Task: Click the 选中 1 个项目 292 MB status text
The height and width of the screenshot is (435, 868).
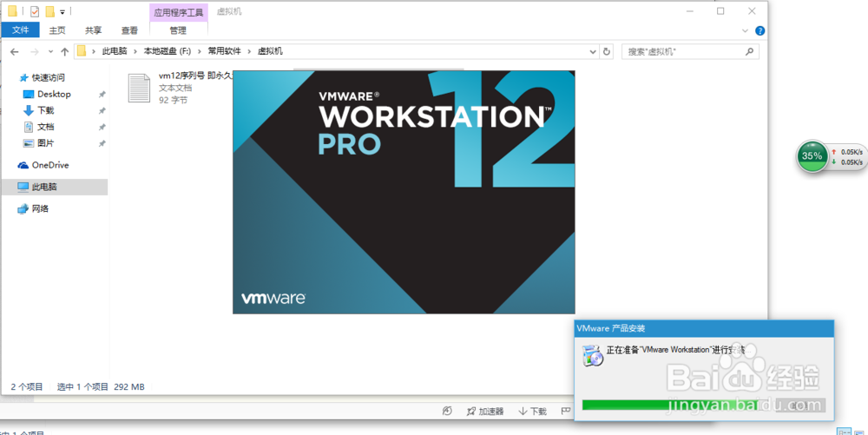Action: pos(101,387)
